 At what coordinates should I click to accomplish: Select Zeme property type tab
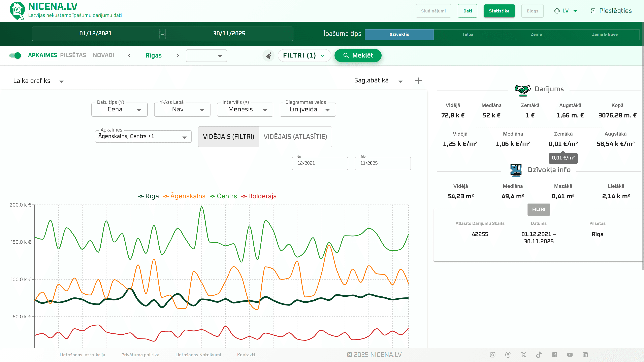pyautogui.click(x=536, y=34)
